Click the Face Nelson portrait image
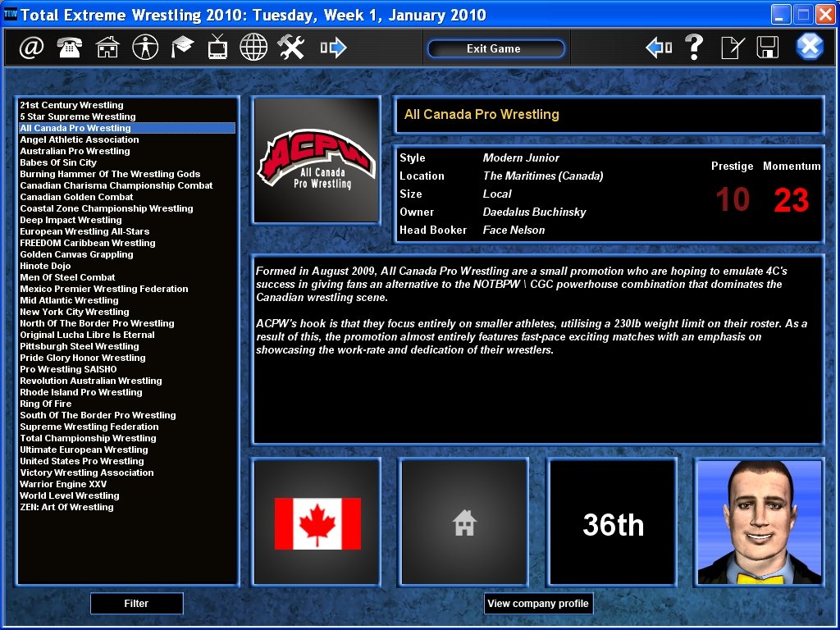The height and width of the screenshot is (630, 840). point(759,522)
